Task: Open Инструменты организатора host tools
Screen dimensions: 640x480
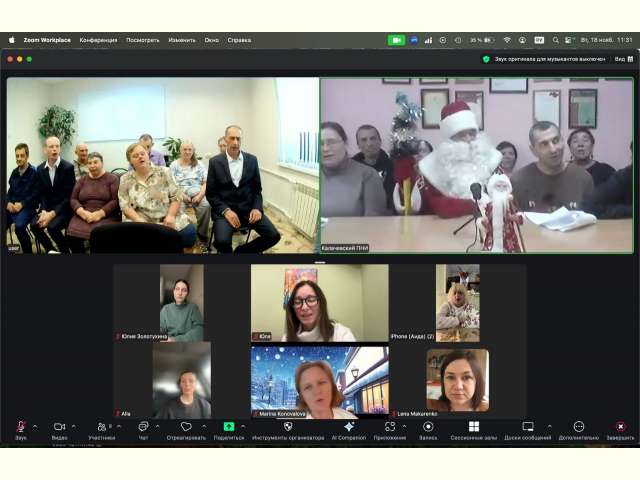Action: click(x=288, y=427)
